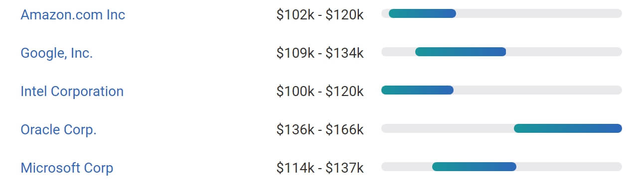Click gray empty track right of Intel's bar
Screen dimensions: 644x195
pyautogui.click(x=538, y=90)
